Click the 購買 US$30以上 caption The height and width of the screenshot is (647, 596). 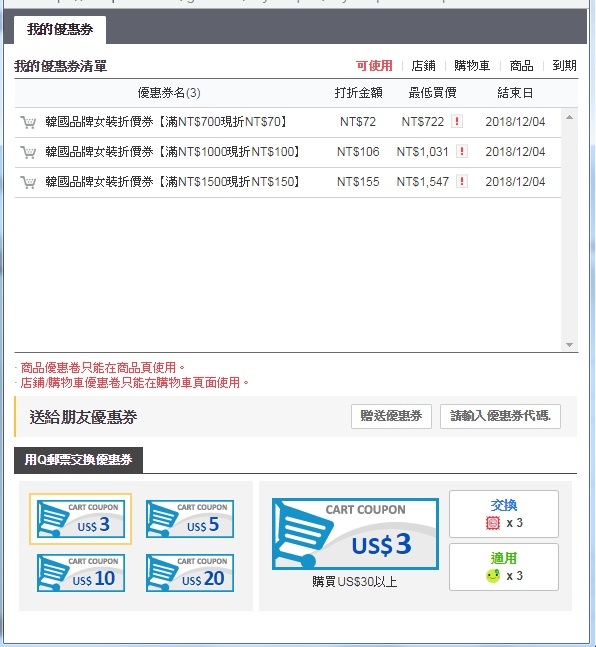pyautogui.click(x=355, y=582)
